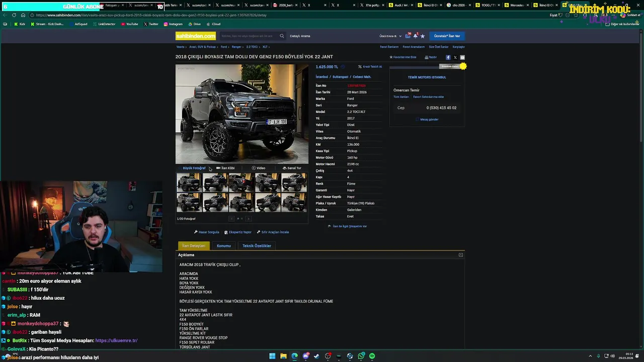Click the browser address bar URL

pos(151,15)
